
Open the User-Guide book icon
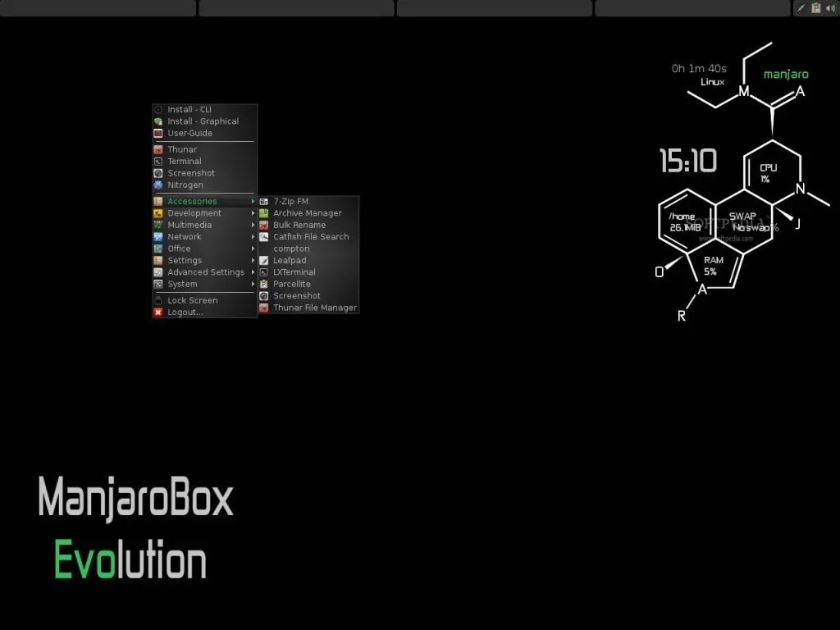(158, 134)
